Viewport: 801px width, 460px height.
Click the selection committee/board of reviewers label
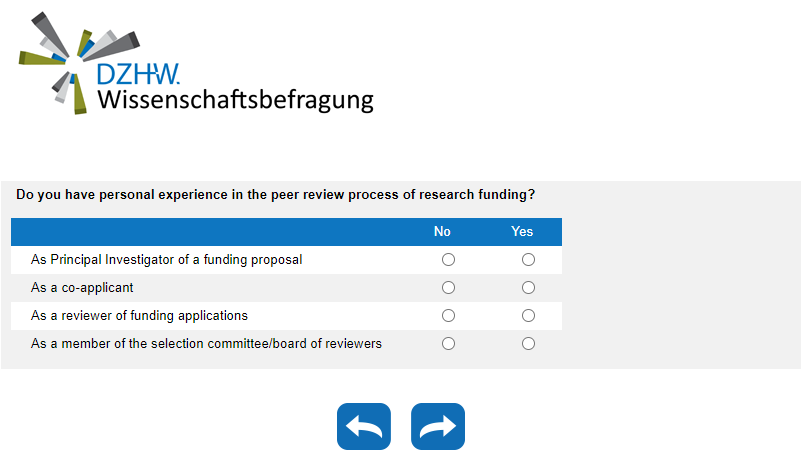pyautogui.click(x=206, y=344)
